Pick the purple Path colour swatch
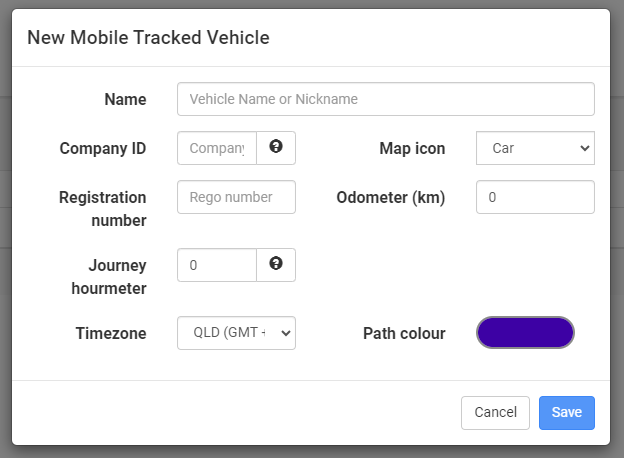This screenshot has width=624, height=458. [x=525, y=333]
